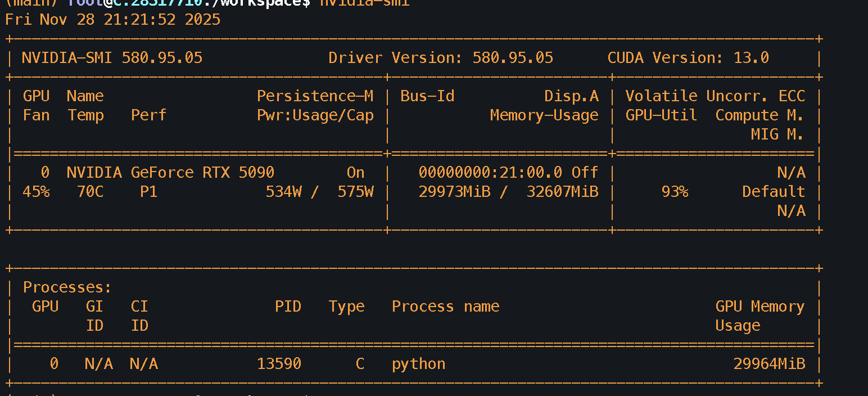Screen dimensions: 868x396
Task: Click the 29964MiB process memory usage
Action: [769, 364]
